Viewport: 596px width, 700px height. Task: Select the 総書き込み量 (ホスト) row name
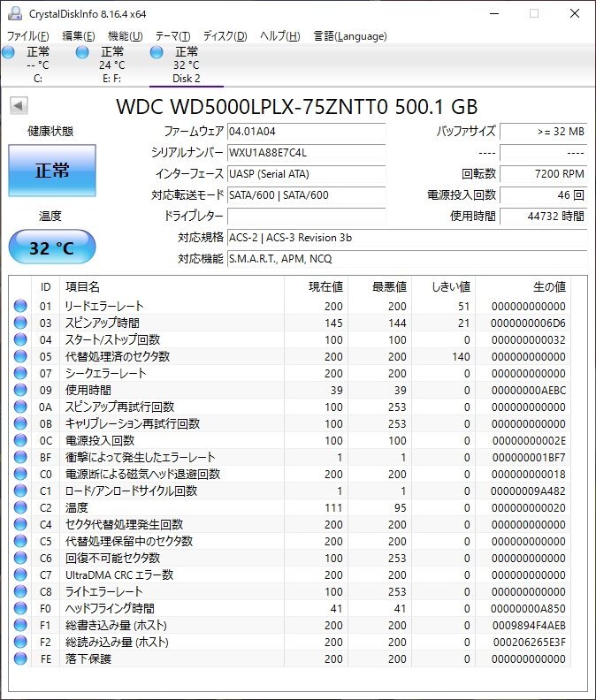[116, 625]
